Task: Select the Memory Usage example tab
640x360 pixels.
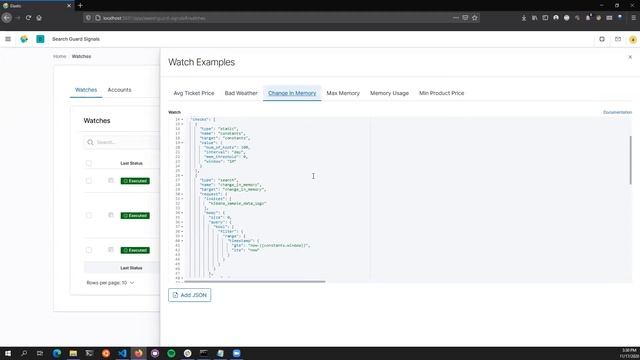Action: tap(389, 93)
